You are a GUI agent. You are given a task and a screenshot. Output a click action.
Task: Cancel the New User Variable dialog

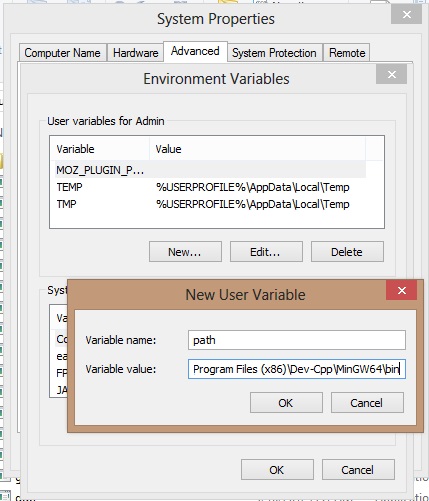367,403
